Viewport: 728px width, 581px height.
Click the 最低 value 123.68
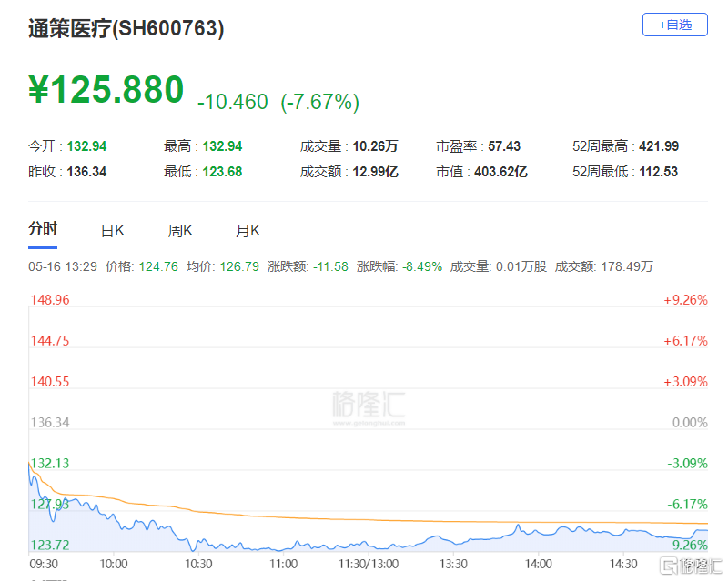click(x=222, y=172)
